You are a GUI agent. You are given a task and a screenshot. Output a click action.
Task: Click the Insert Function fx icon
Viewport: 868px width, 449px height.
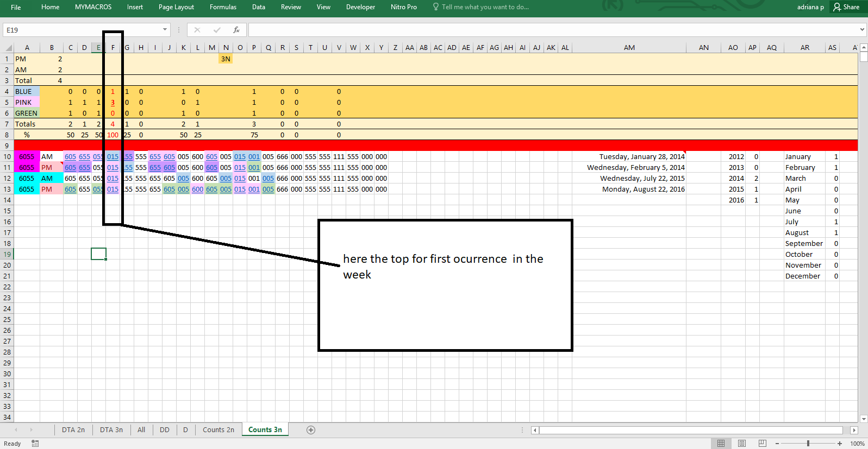point(236,30)
